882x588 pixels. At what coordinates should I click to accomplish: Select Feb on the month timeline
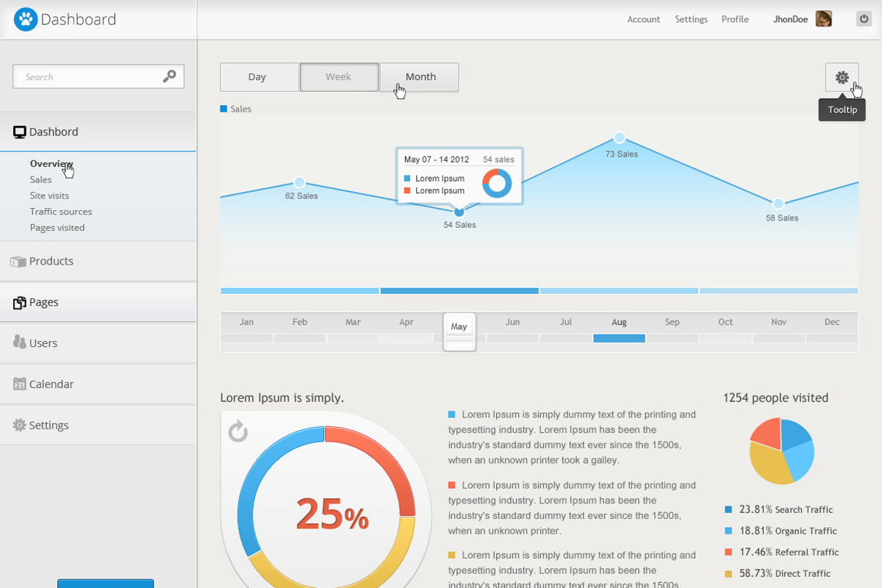pyautogui.click(x=300, y=322)
